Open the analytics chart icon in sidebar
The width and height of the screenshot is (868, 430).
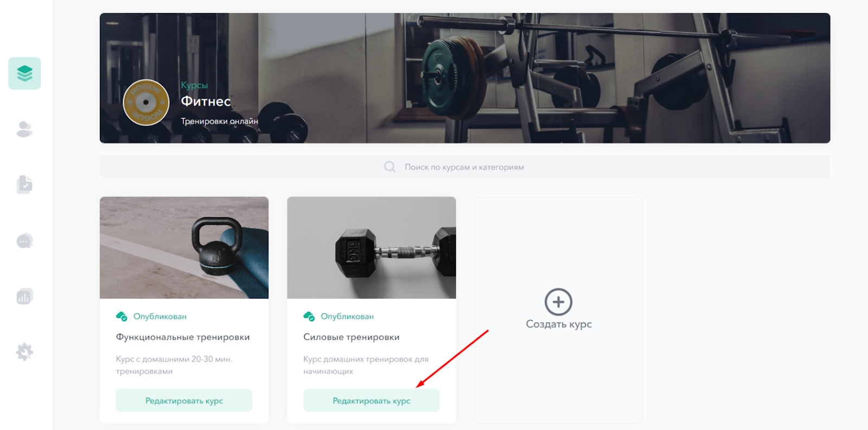pyautogui.click(x=24, y=296)
